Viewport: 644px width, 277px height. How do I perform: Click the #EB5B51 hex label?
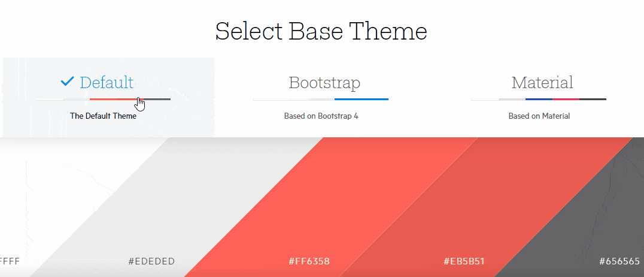[x=464, y=261]
